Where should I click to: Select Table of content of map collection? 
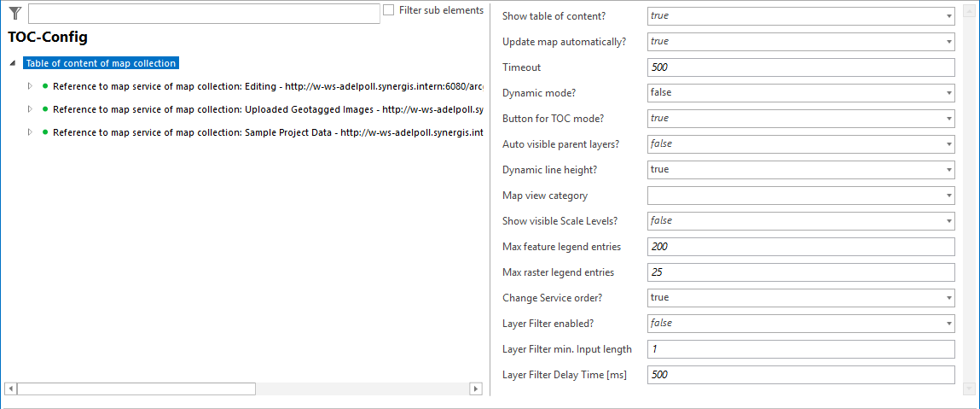tap(101, 63)
